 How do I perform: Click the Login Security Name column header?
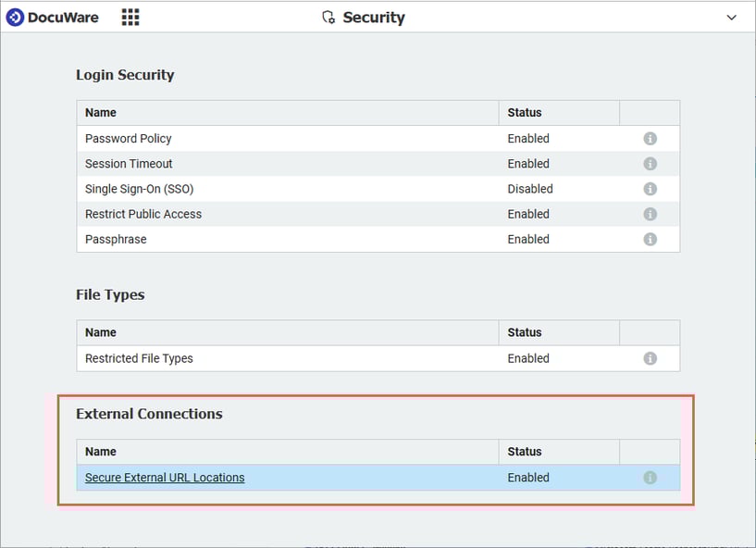[101, 113]
